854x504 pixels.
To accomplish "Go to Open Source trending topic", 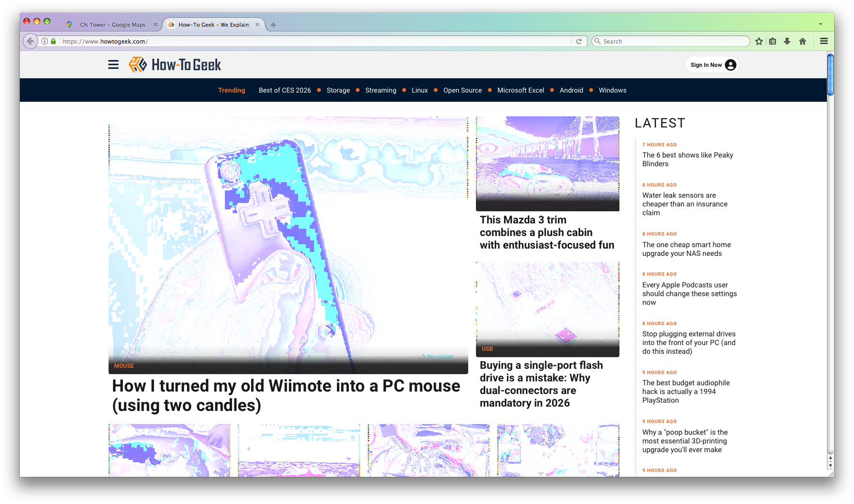I will pos(463,90).
